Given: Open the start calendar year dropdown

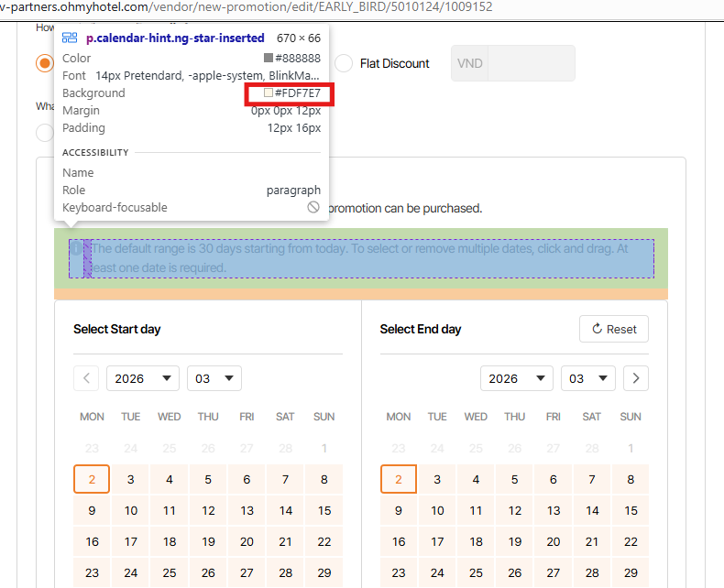Looking at the screenshot, I should (x=142, y=378).
